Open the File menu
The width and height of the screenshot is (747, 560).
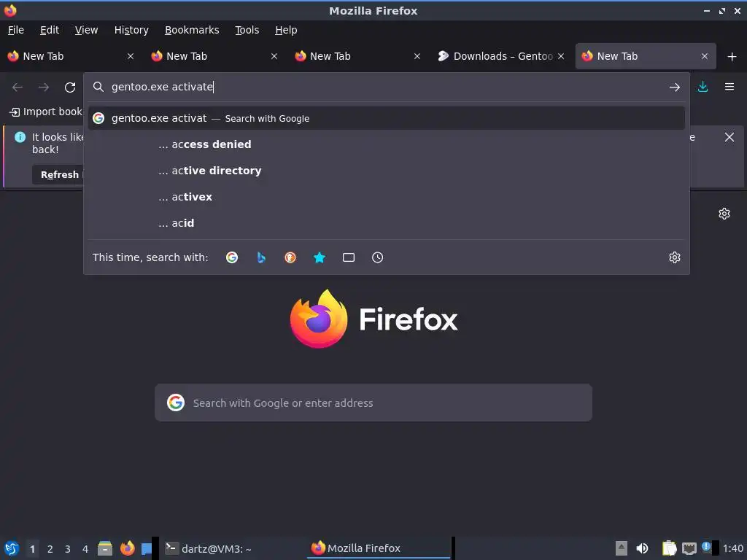16,30
